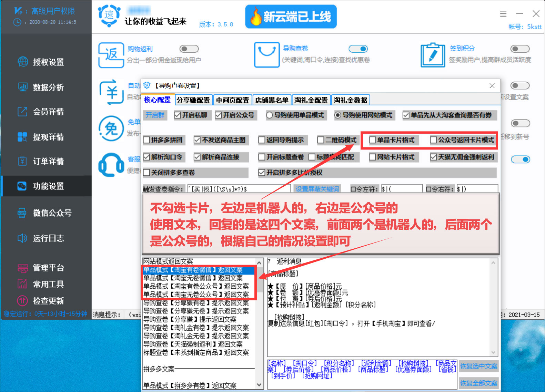Check 单品卡片格式 checkbox
The image size is (545, 392).
[372, 140]
